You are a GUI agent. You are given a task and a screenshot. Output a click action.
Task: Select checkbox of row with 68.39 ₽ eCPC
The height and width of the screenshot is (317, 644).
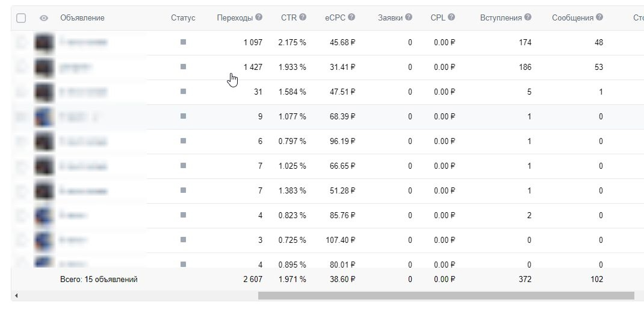point(21,116)
